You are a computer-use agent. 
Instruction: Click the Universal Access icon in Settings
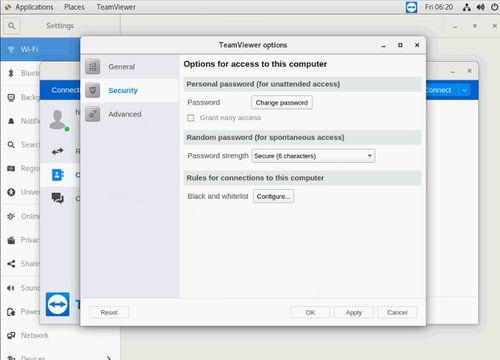coord(11,192)
